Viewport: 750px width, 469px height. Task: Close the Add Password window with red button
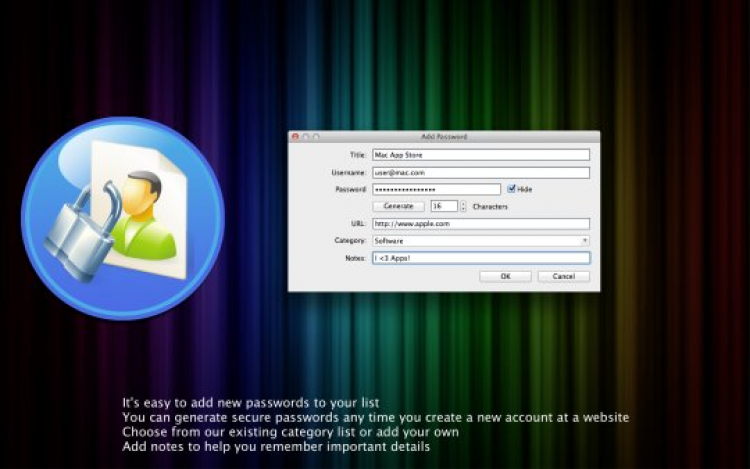(295, 137)
